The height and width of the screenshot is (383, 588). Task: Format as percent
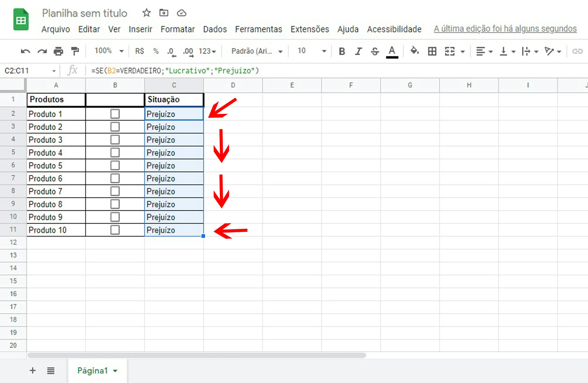[156, 51]
